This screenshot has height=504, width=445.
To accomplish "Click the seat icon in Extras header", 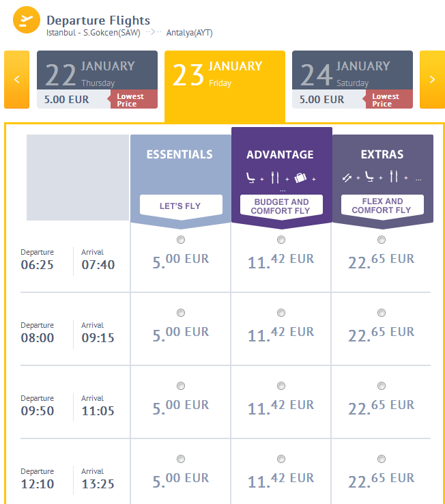I will [369, 177].
